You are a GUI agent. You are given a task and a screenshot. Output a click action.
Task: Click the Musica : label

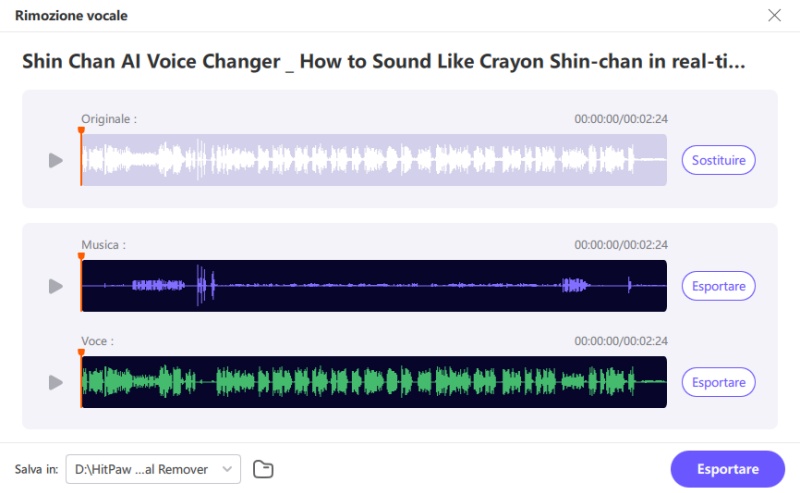click(x=103, y=245)
